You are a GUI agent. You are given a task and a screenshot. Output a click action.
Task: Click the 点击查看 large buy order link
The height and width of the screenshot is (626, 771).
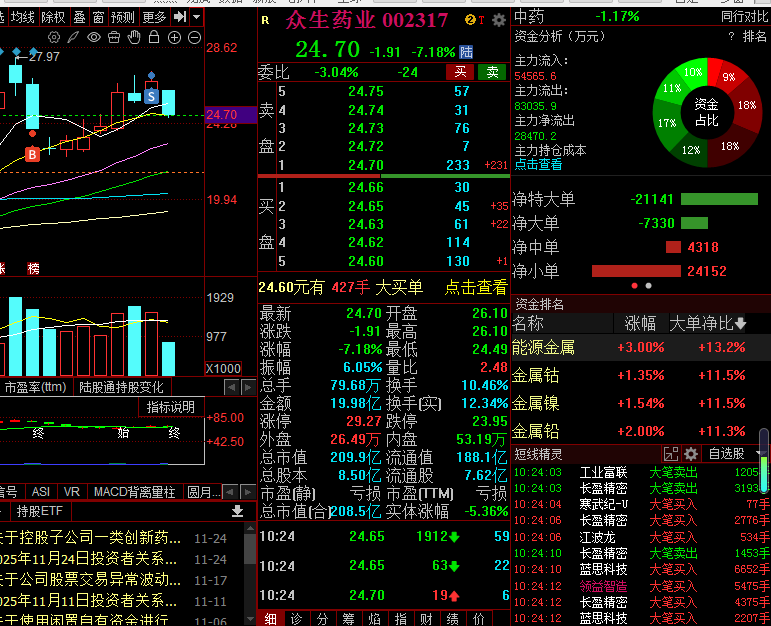[x=475, y=287]
